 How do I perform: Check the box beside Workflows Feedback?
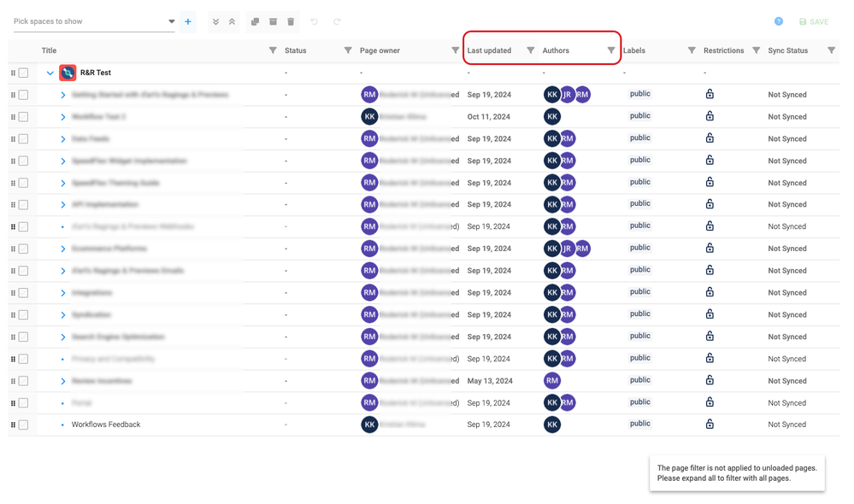click(x=23, y=425)
